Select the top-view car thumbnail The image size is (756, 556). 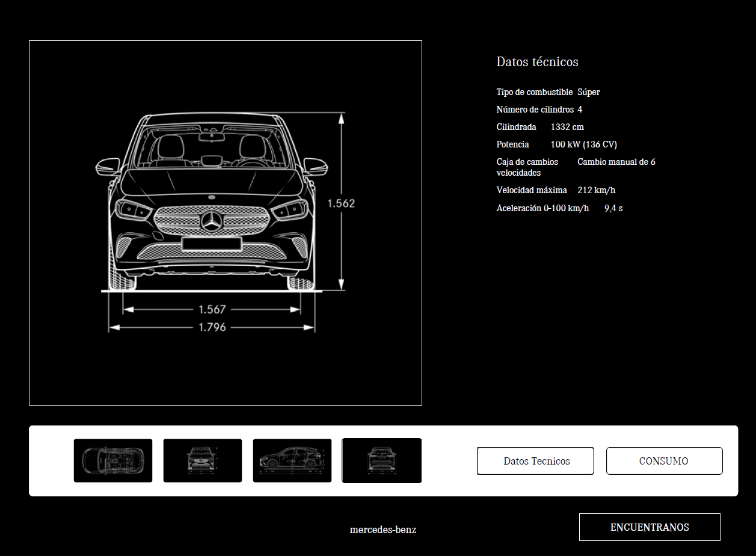113,460
